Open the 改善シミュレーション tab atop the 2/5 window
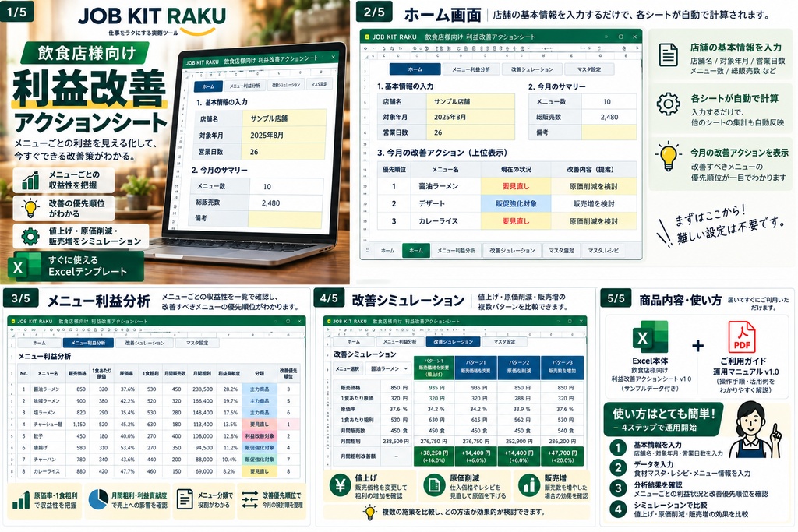798x532 pixels. point(531,69)
